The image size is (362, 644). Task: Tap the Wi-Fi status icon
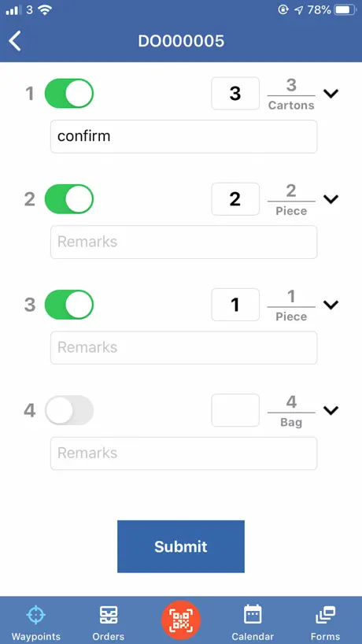point(44,10)
